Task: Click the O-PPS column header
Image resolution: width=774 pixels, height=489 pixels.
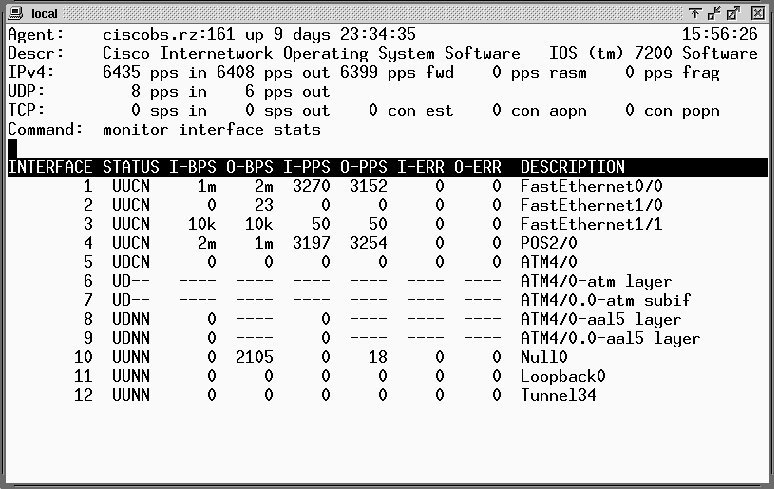Action: (x=364, y=167)
